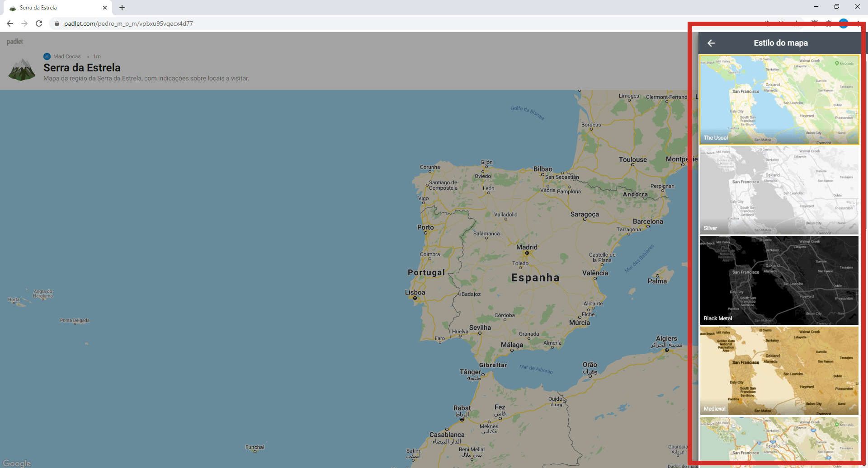Go back from the Estilo do mapa panel
The height and width of the screenshot is (468, 868).
(x=711, y=43)
